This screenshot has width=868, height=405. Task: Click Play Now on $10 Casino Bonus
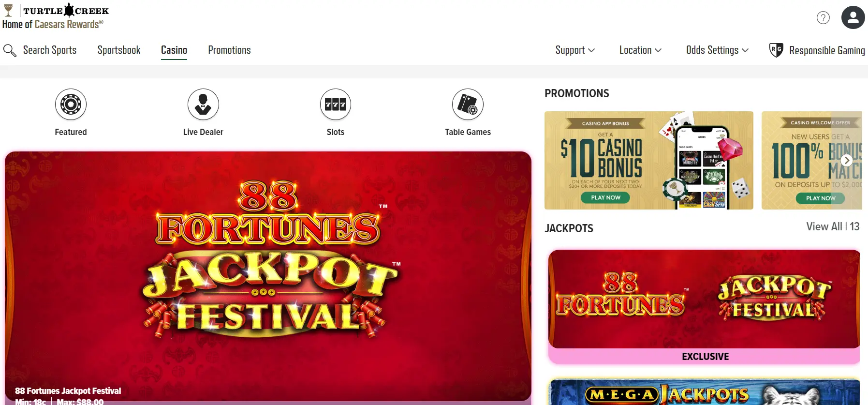tap(605, 197)
